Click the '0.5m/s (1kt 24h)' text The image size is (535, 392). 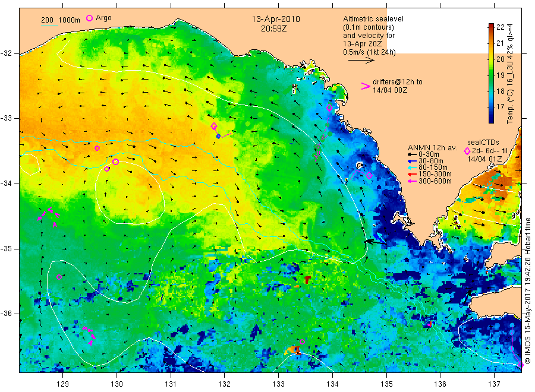[370, 52]
